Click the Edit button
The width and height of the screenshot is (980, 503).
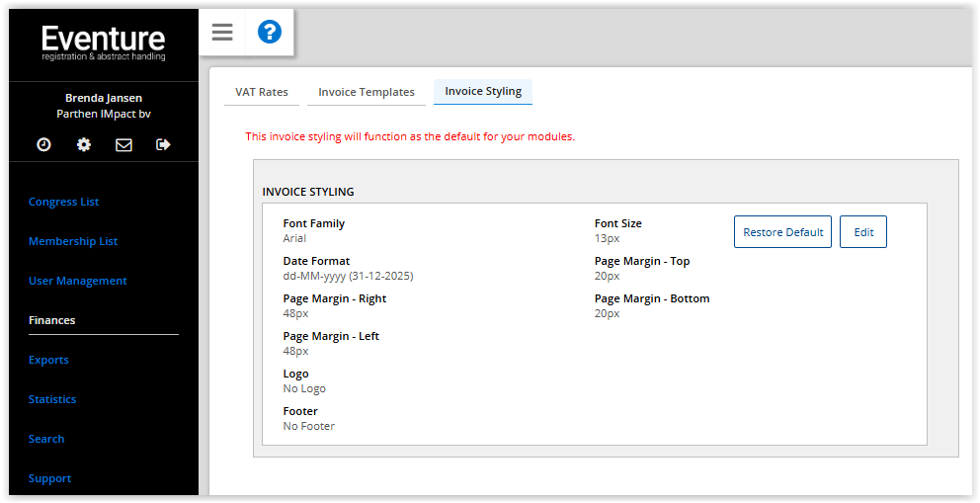(863, 232)
